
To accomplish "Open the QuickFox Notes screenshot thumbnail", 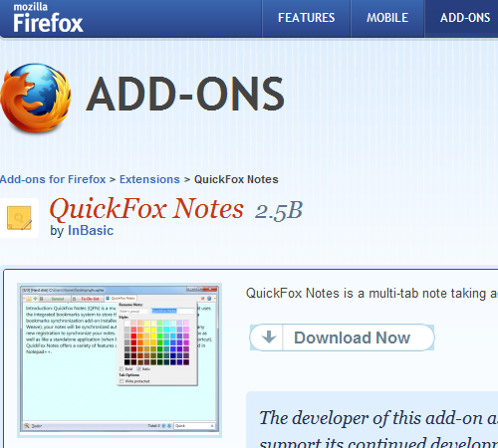I will point(120,360).
